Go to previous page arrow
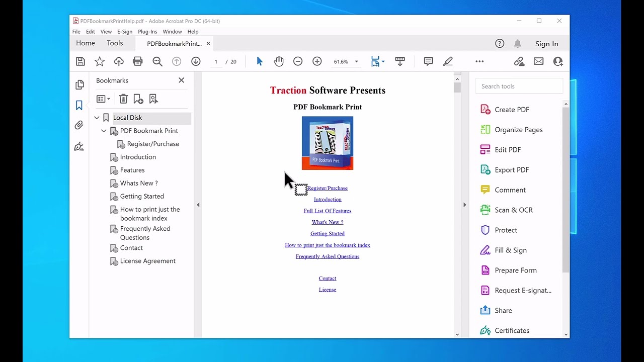The height and width of the screenshot is (362, 644). pos(177,61)
